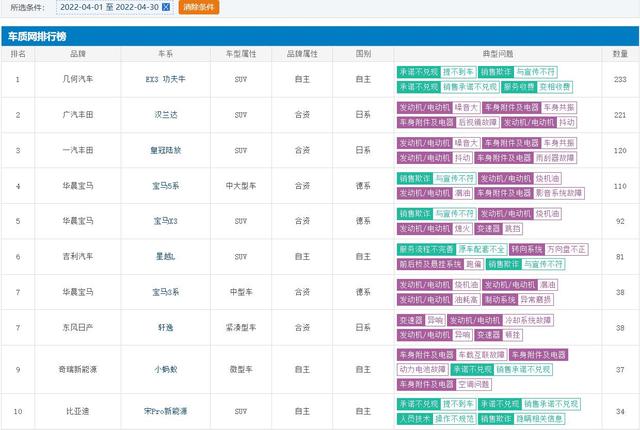Remove the 2022-04-01 至 2022-04-30 date filter with the X icon

click(166, 7)
